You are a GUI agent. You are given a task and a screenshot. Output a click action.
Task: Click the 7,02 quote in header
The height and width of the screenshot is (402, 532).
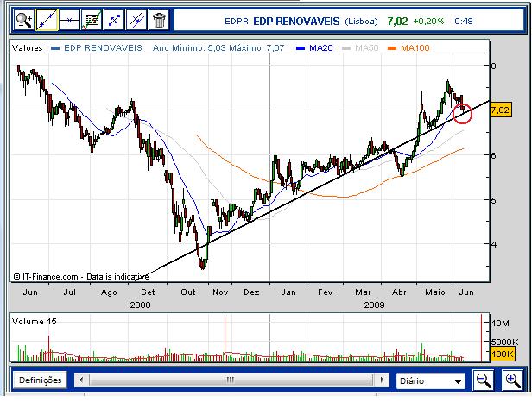click(x=397, y=21)
